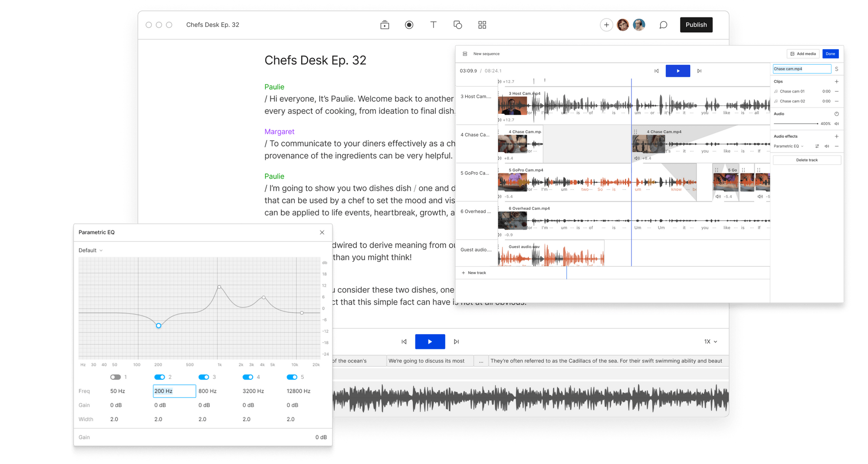Image resolution: width=868 pixels, height=464 pixels.
Task: Click the layout grid icon in the toolbar
Action: pyautogui.click(x=482, y=25)
